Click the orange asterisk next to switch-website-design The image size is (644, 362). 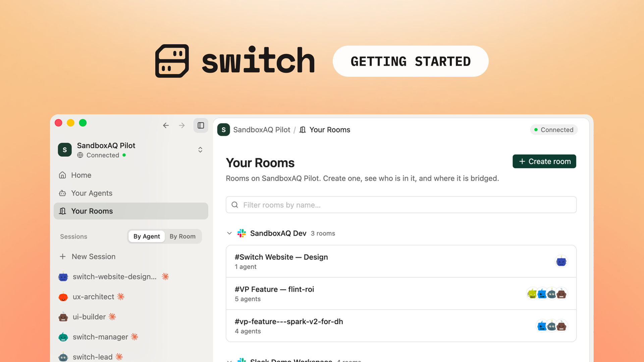[165, 277]
